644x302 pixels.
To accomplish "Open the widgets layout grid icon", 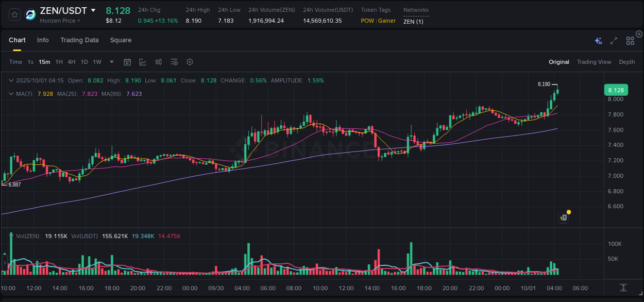I will tap(630, 40).
